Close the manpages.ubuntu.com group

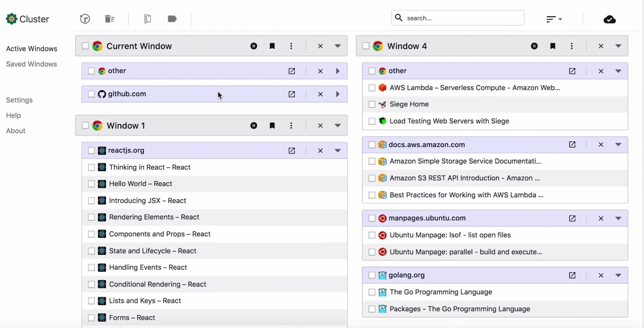click(x=601, y=218)
